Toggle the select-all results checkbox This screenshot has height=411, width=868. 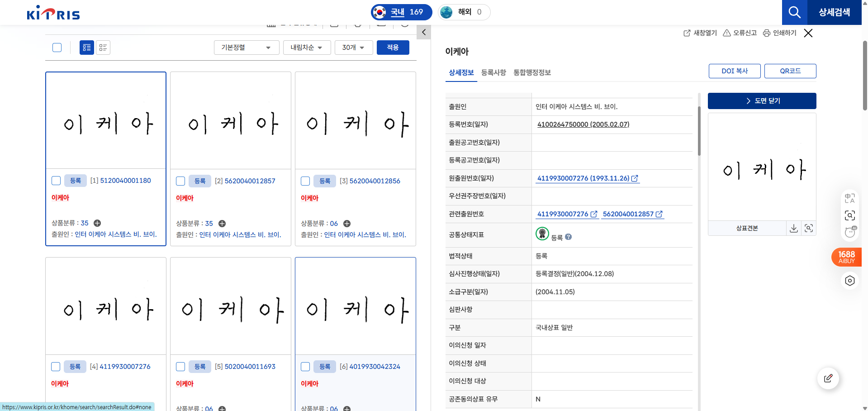57,48
